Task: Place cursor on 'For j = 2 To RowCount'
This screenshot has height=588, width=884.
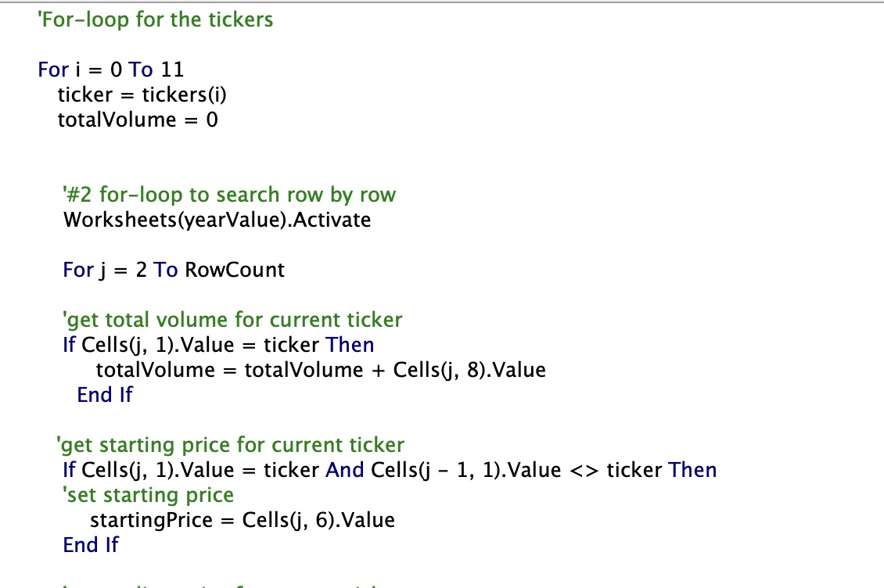Action: tap(174, 270)
